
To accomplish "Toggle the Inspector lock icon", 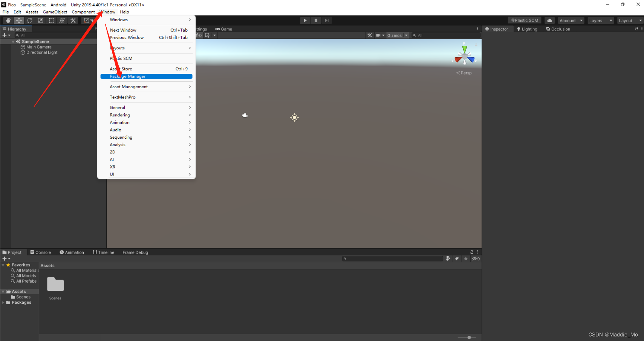I will (636, 29).
